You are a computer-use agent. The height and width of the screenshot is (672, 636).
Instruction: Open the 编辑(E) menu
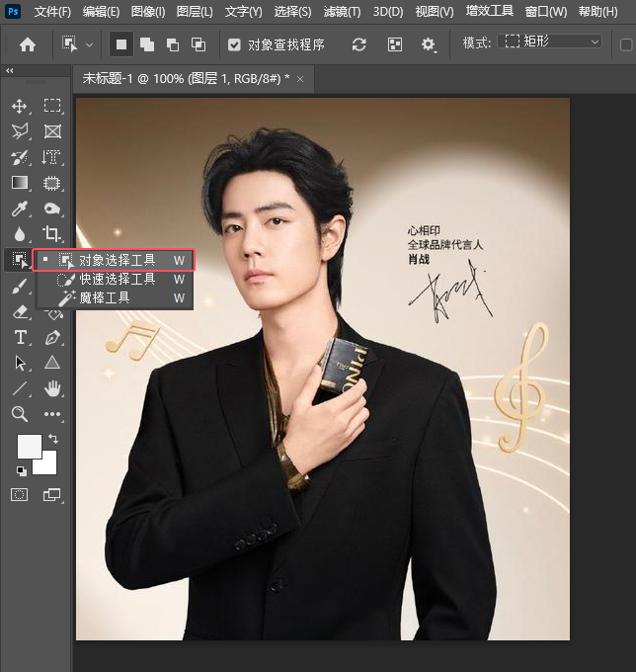(101, 12)
